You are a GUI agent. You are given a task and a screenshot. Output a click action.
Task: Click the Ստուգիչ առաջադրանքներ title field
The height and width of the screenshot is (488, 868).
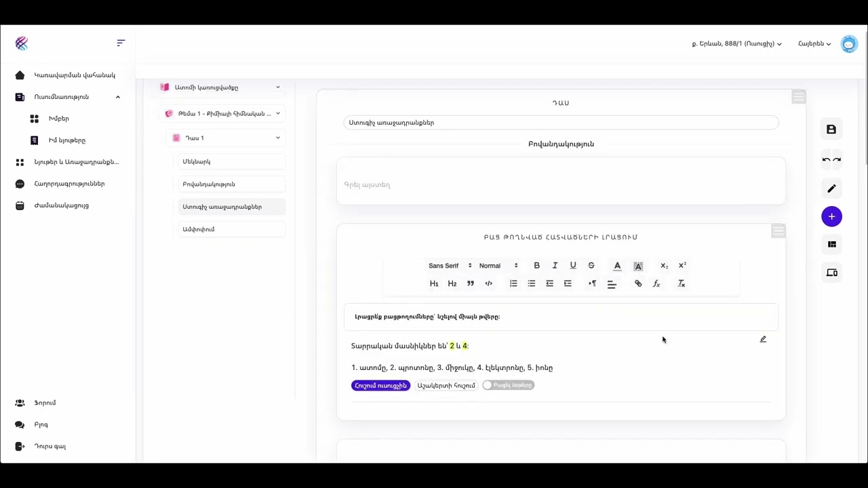[x=561, y=123]
